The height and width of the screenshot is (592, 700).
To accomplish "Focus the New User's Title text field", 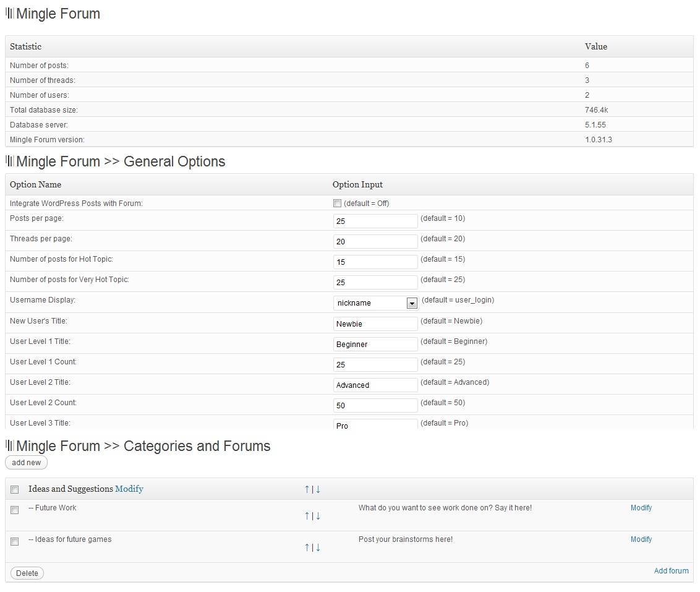I will [375, 324].
